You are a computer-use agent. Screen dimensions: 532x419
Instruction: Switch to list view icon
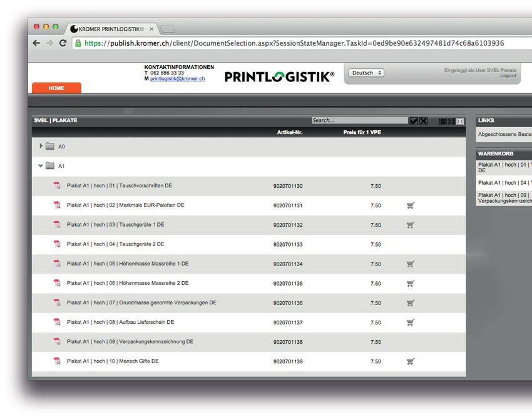[443, 122]
